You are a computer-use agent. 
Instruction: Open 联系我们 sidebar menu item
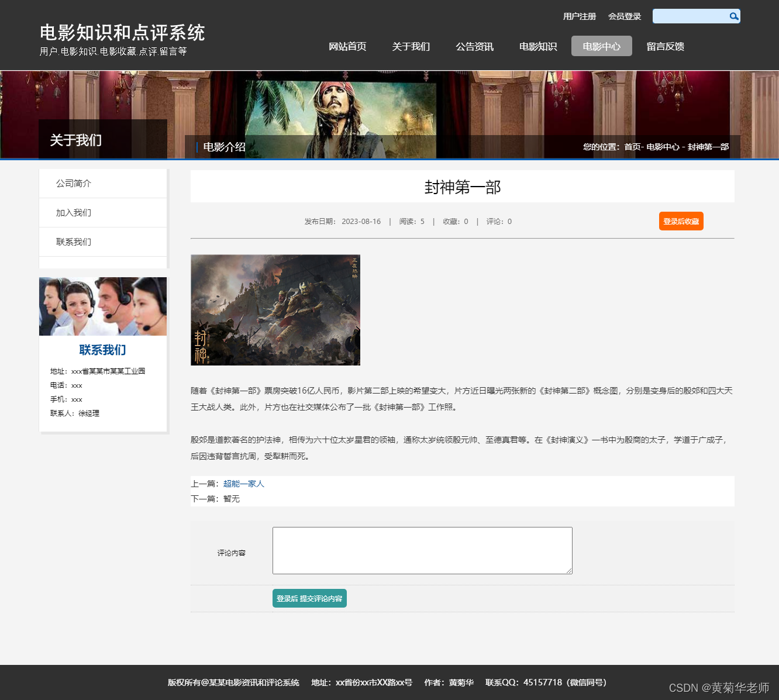(103, 242)
